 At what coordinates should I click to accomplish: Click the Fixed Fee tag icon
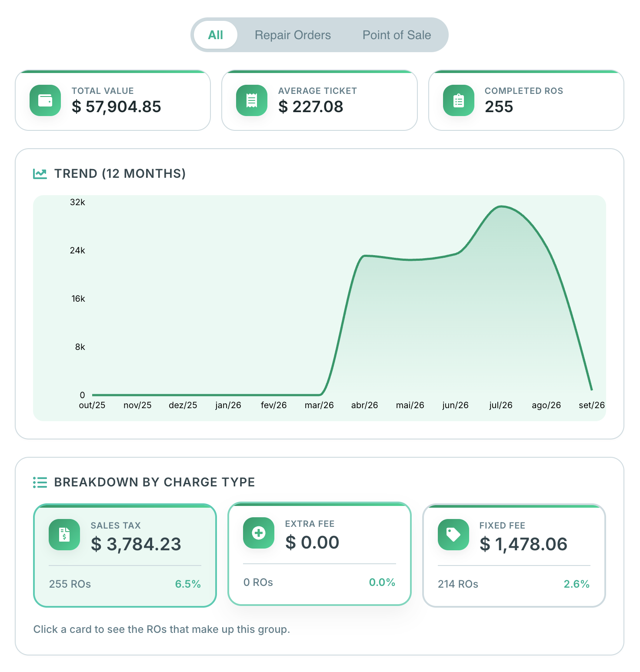point(453,535)
